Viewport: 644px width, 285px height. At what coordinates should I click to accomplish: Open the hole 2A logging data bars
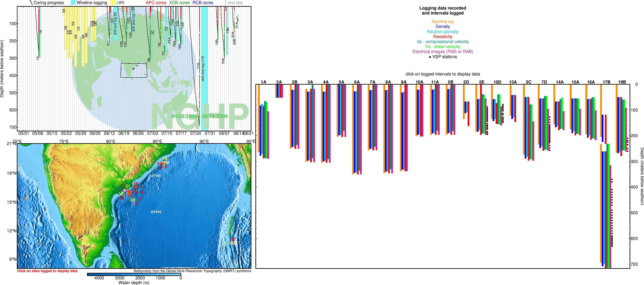pyautogui.click(x=279, y=91)
